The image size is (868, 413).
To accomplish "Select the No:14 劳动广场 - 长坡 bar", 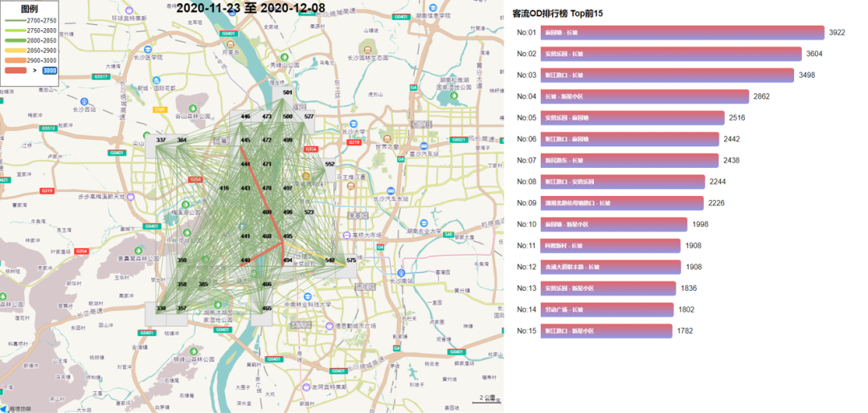I will (x=608, y=309).
